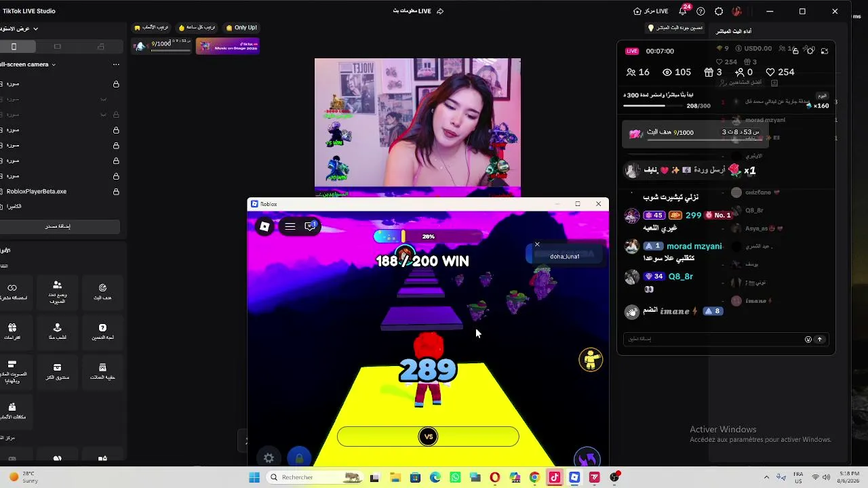Click the VS button in Roblox
Screen dimensions: 868x488
click(x=428, y=436)
